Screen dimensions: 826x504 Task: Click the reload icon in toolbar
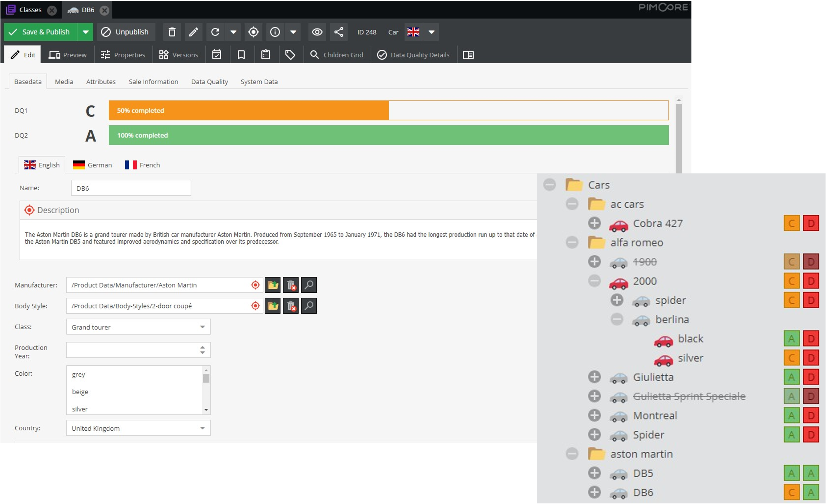(215, 32)
